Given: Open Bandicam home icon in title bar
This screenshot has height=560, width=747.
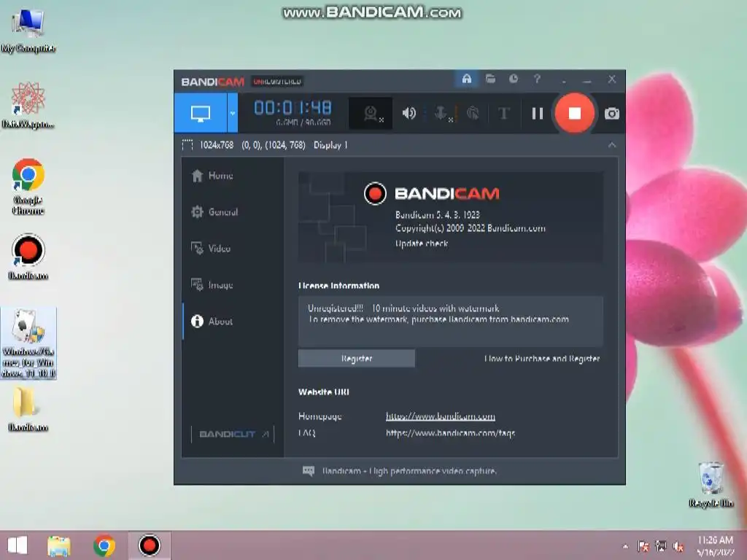Looking at the screenshot, I should [466, 79].
